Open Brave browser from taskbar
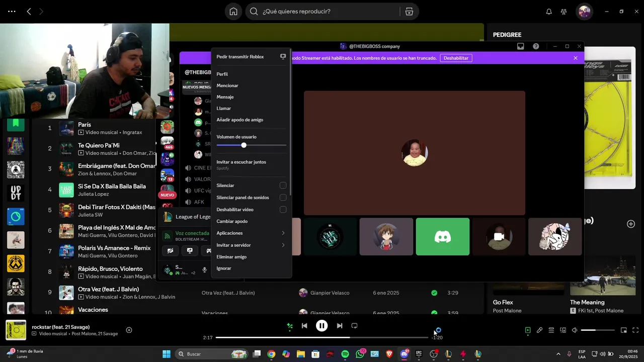 pos(389,354)
